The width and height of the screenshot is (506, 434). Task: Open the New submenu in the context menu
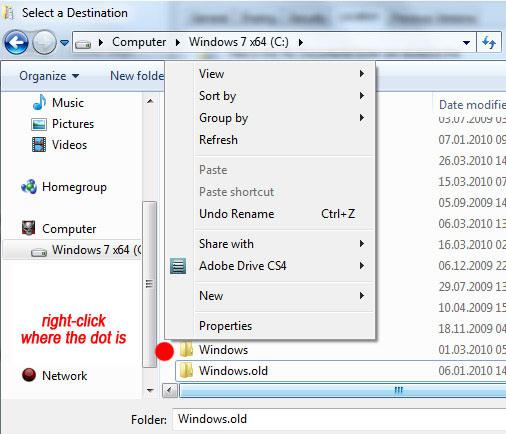tap(271, 296)
